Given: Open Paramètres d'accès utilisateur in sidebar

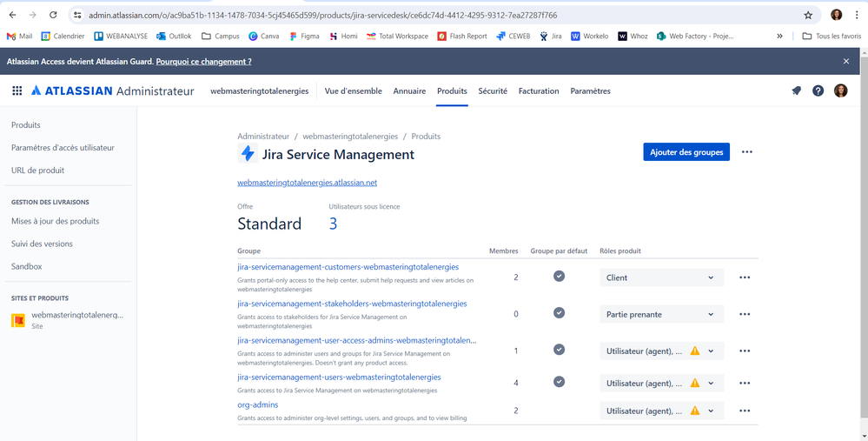Looking at the screenshot, I should 63,147.
